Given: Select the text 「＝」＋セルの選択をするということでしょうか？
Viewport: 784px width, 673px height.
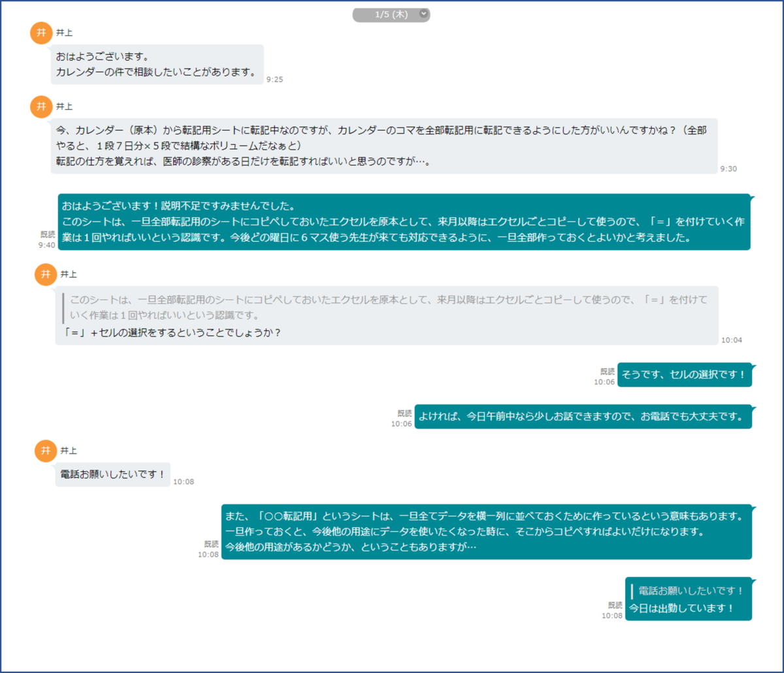Looking at the screenshot, I should click(173, 333).
